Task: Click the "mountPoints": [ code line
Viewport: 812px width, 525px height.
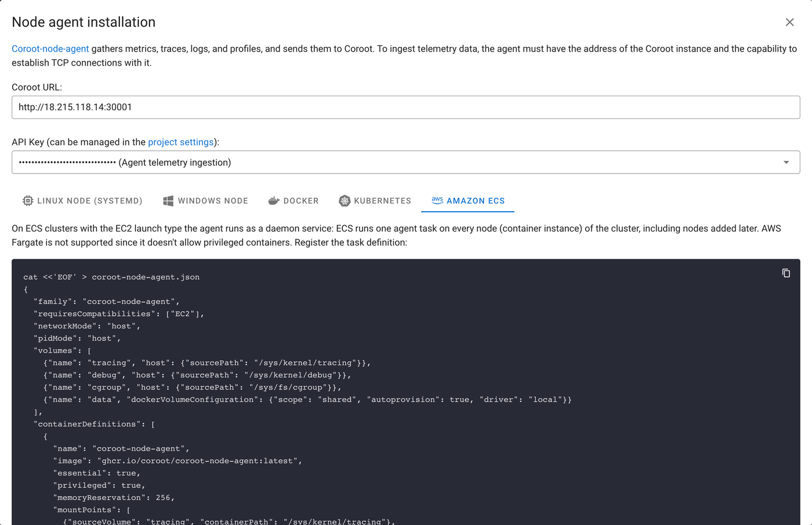Action: 92,510
